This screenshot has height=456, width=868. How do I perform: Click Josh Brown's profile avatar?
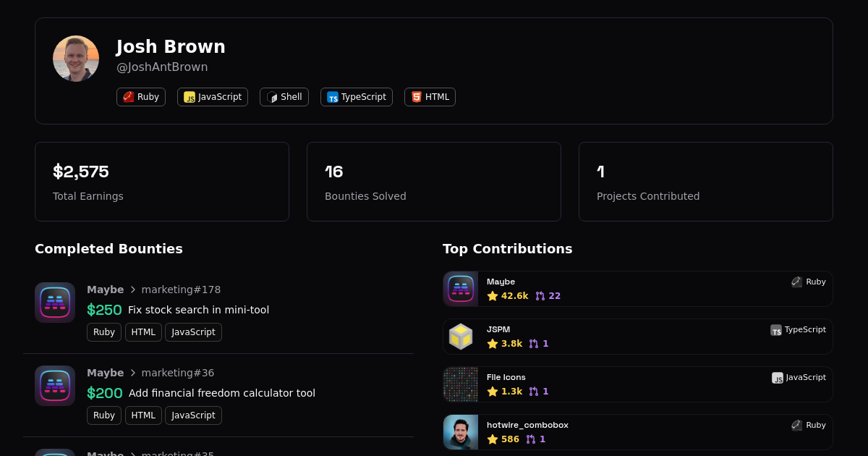(76, 59)
